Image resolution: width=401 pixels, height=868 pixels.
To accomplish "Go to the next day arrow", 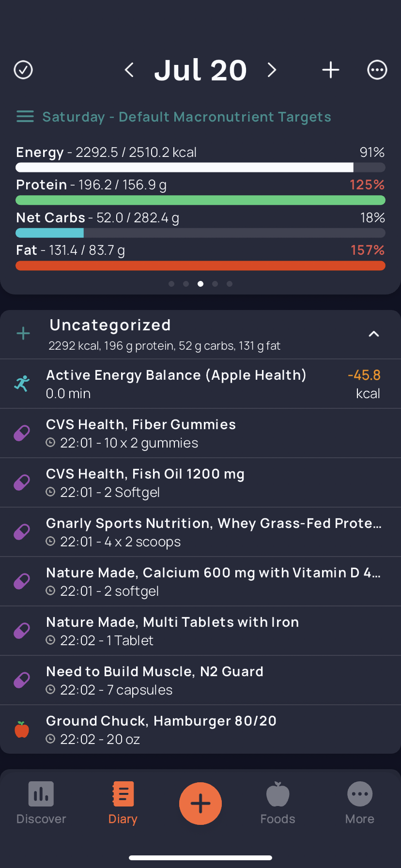I will coord(272,70).
